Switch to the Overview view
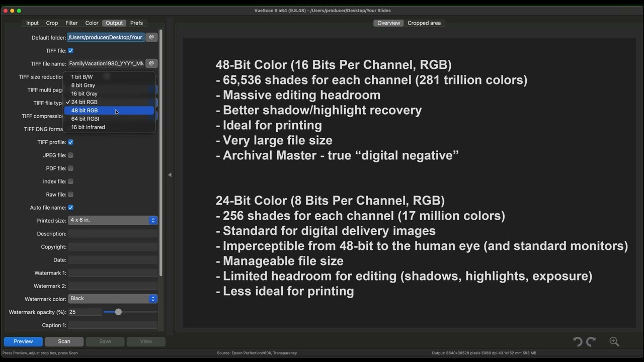The width and height of the screenshot is (644, 362). [x=389, y=23]
